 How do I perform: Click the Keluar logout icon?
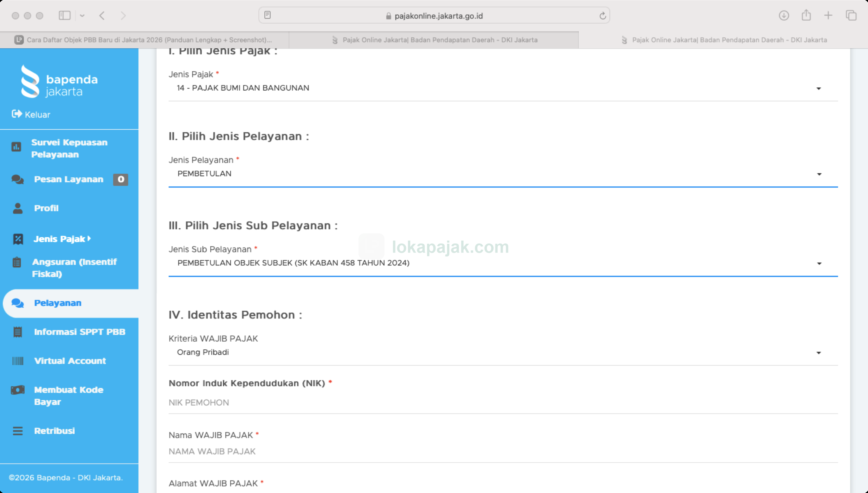click(16, 114)
